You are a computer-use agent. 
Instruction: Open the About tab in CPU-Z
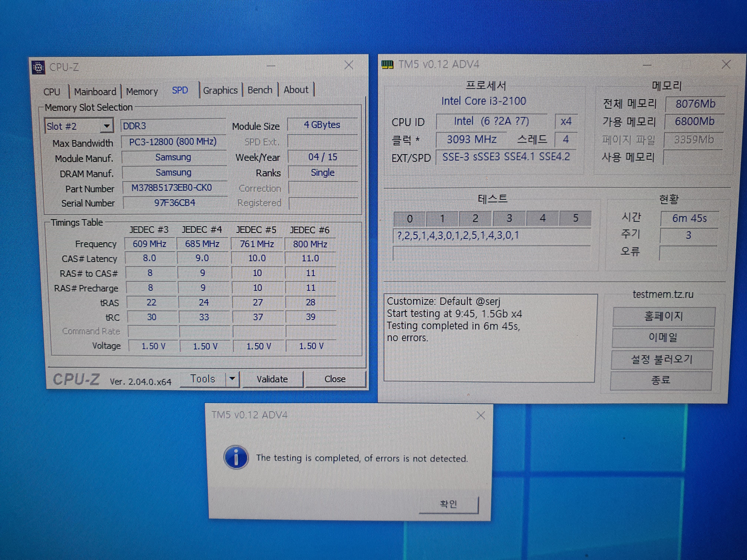296,90
